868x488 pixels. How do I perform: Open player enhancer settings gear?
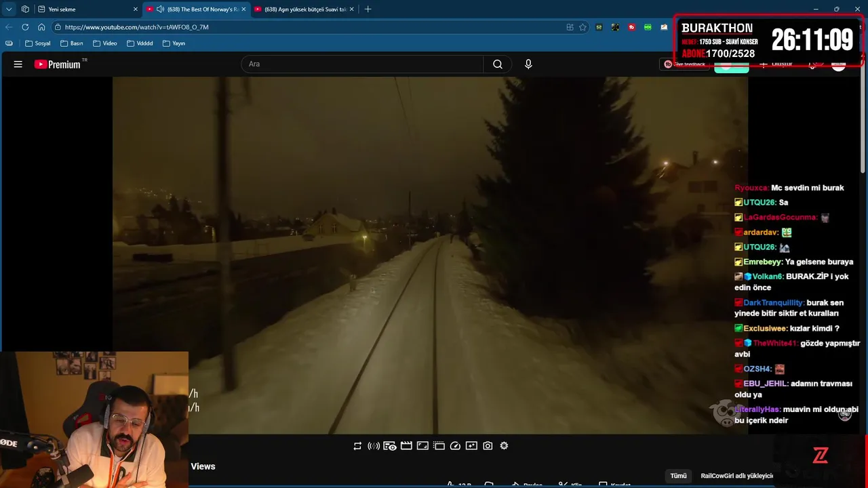point(504,446)
